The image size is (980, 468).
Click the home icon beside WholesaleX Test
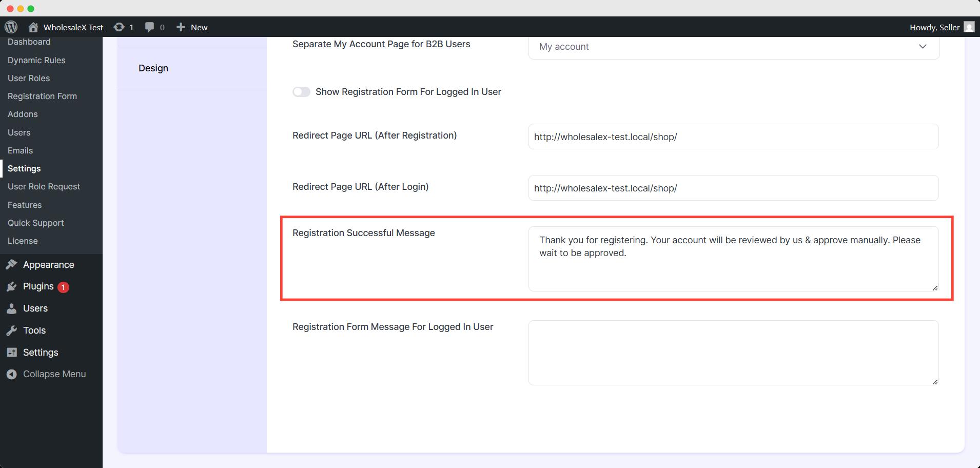click(x=33, y=27)
